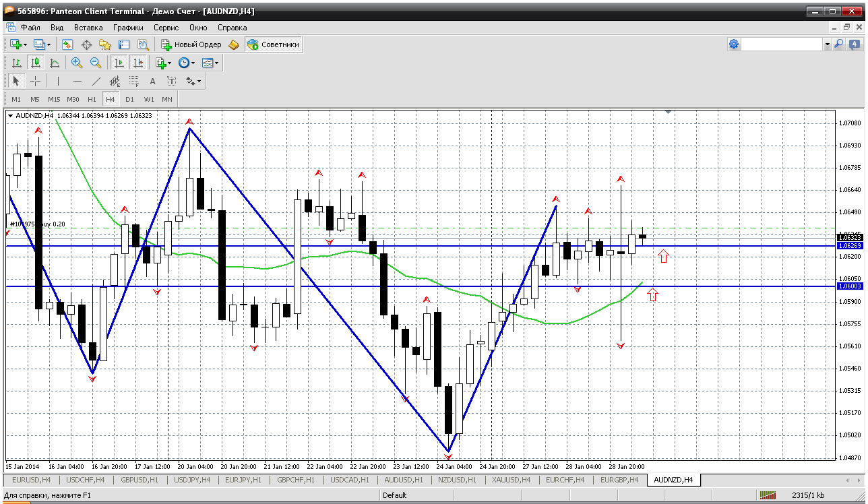Open the chart templates dropdown
Image resolution: width=868 pixels, height=504 pixels.
pos(211,63)
